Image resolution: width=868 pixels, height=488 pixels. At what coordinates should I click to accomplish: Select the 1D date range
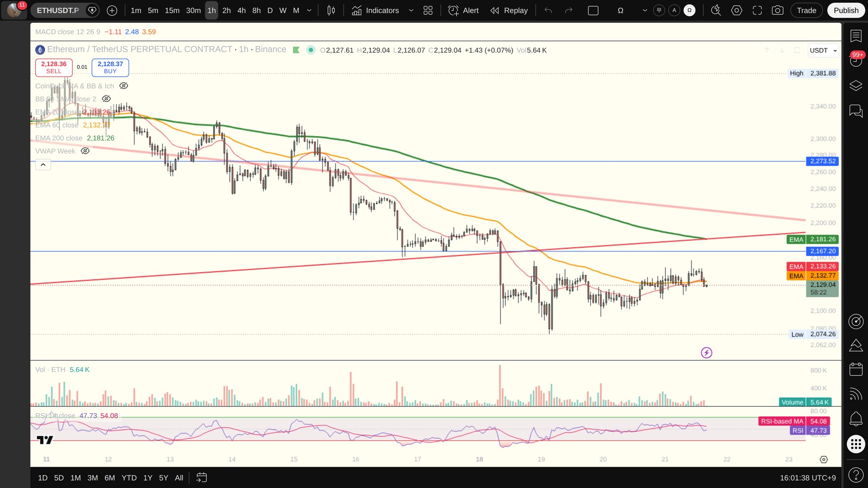click(43, 478)
